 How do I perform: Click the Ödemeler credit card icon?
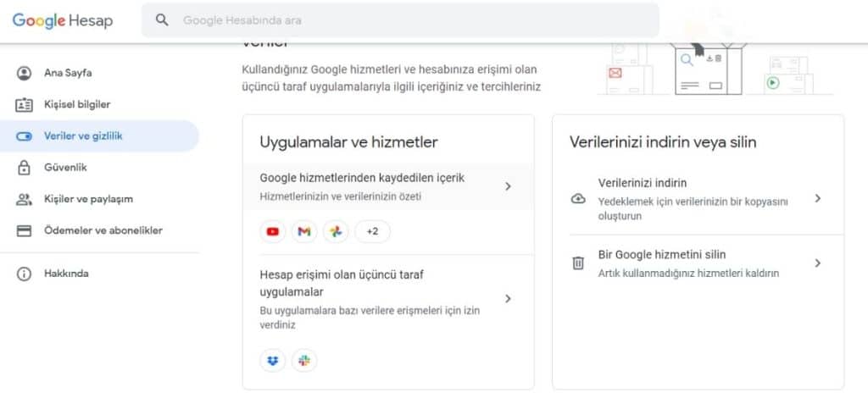click(x=24, y=231)
